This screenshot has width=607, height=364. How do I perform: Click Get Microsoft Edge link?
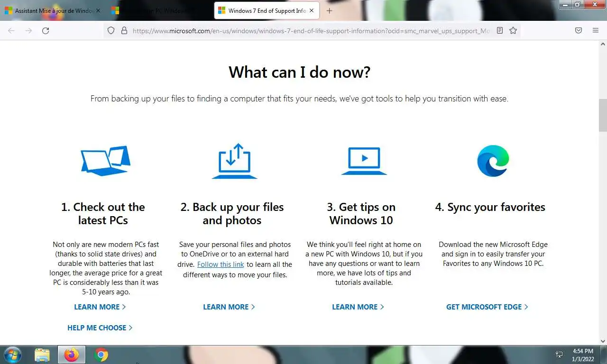(x=487, y=307)
